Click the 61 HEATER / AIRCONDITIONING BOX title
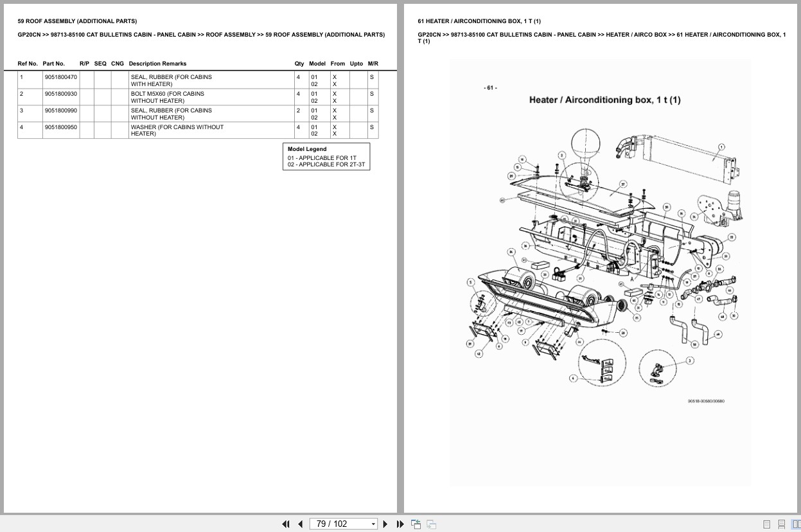The height and width of the screenshot is (532, 801). [479, 21]
